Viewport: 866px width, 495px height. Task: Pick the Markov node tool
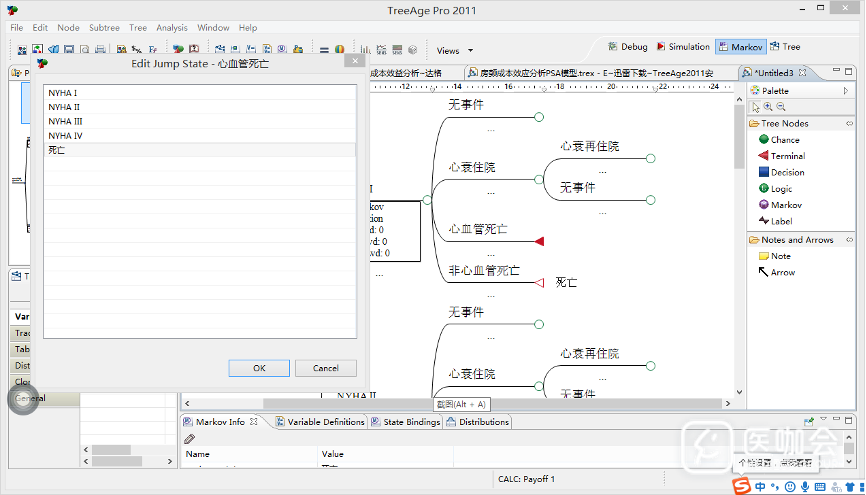click(786, 205)
